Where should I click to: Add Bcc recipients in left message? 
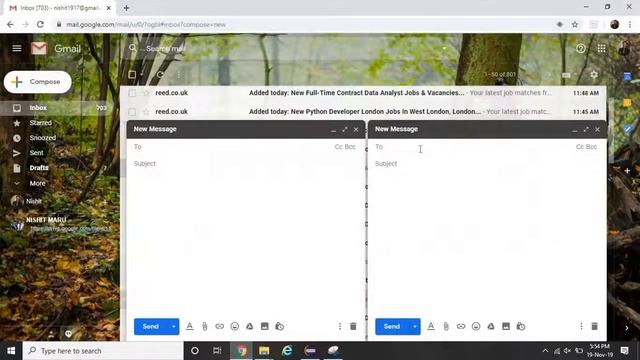(x=350, y=147)
